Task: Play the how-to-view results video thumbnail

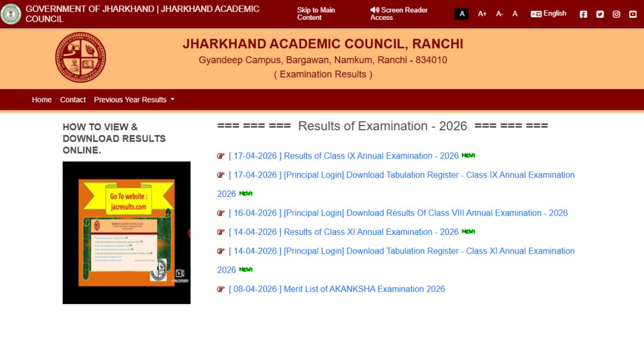Action: coord(127,233)
